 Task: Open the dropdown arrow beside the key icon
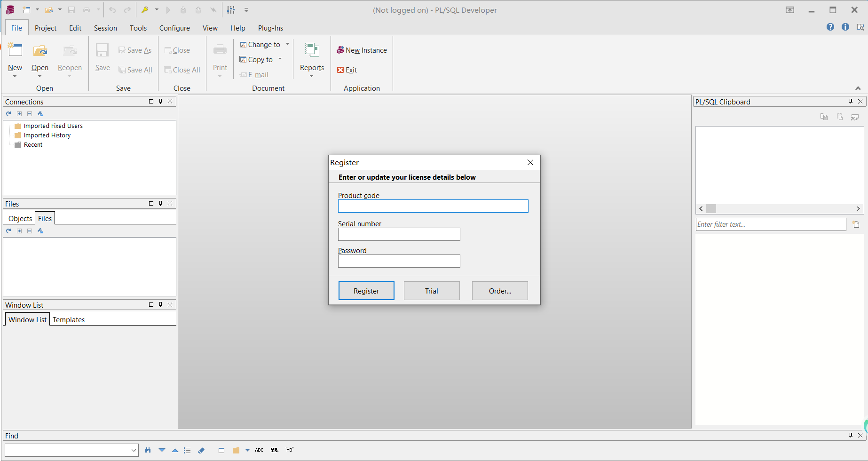coord(157,10)
